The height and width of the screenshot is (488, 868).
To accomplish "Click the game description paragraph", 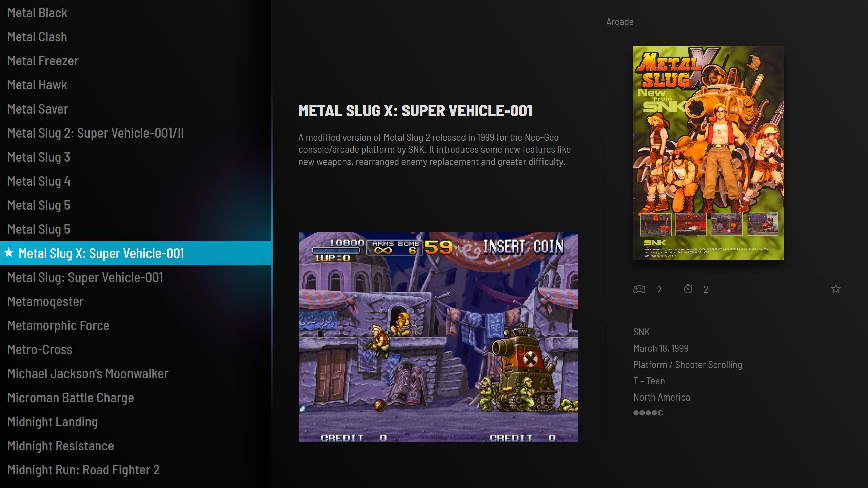I will [x=434, y=149].
